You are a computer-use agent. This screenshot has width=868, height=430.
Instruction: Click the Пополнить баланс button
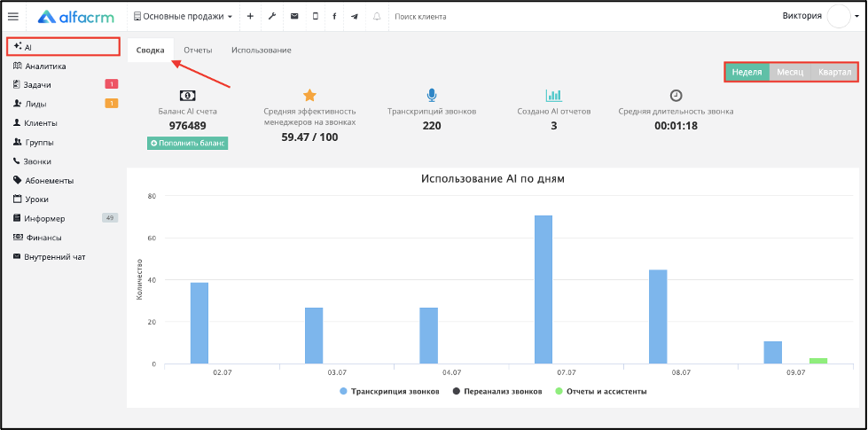(188, 143)
